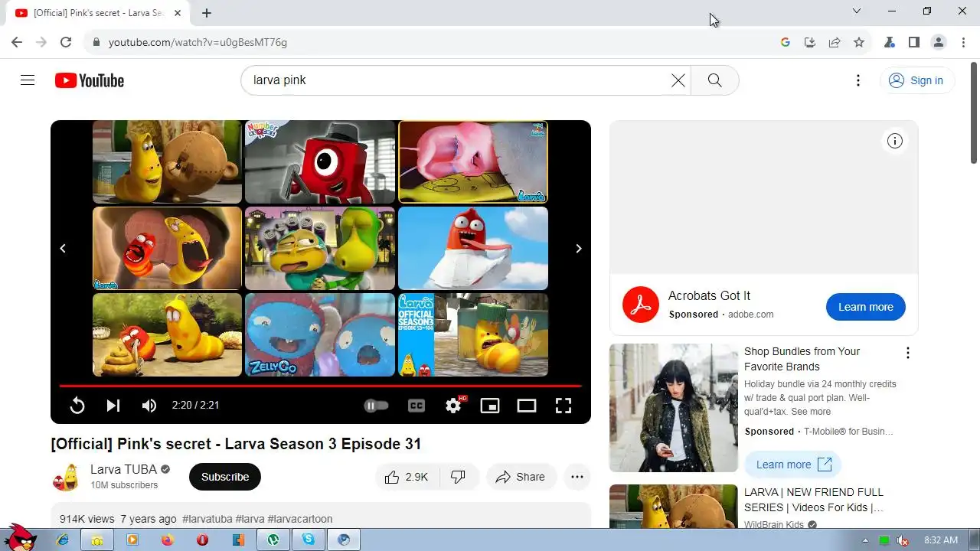This screenshot has width=980, height=551.
Task: Like the video with 2.9K likes
Action: [x=407, y=477]
